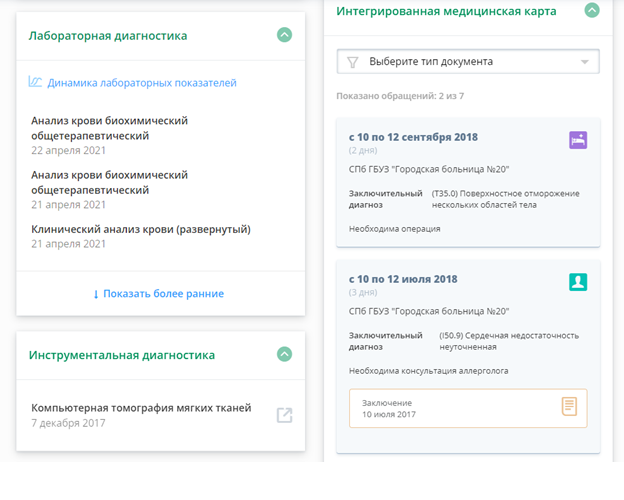Open external link icon for Компьютерная томография
624x500 pixels.
tap(284, 415)
